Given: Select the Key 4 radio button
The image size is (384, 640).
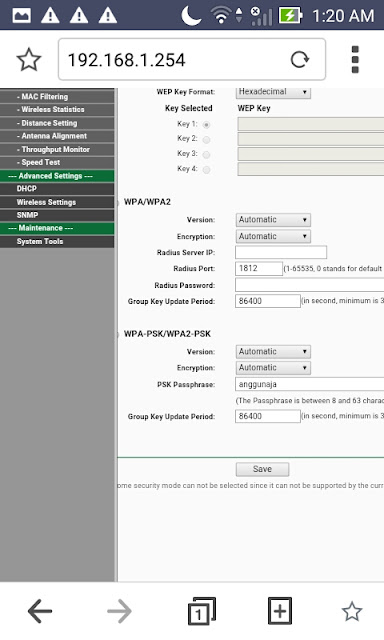Looking at the screenshot, I should (x=206, y=170).
